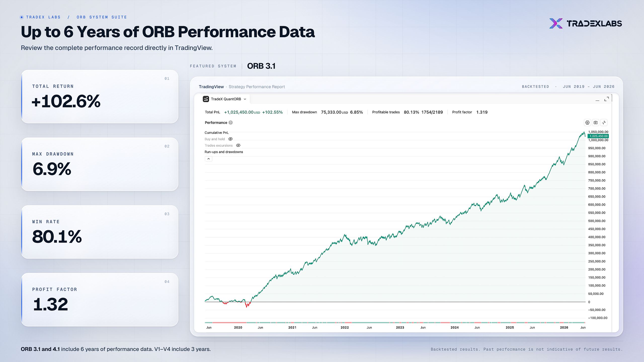Open the Performance help question mark
644x362 pixels.
point(231,123)
